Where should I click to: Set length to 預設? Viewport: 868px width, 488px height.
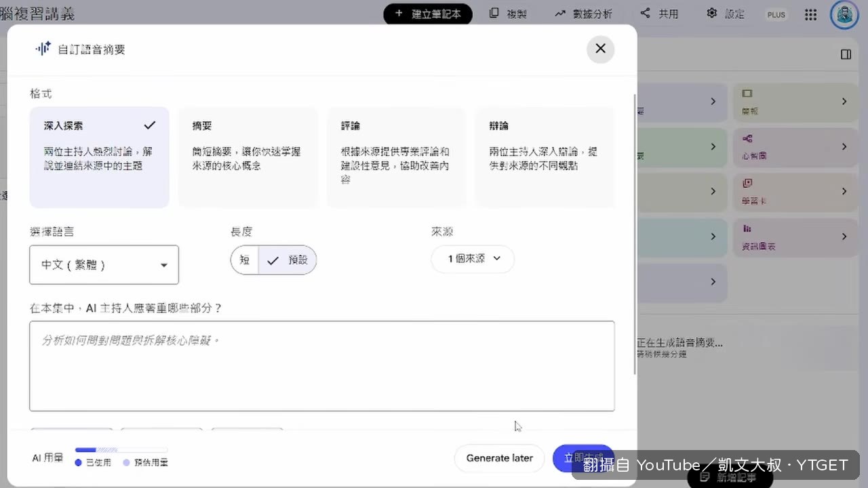288,260
